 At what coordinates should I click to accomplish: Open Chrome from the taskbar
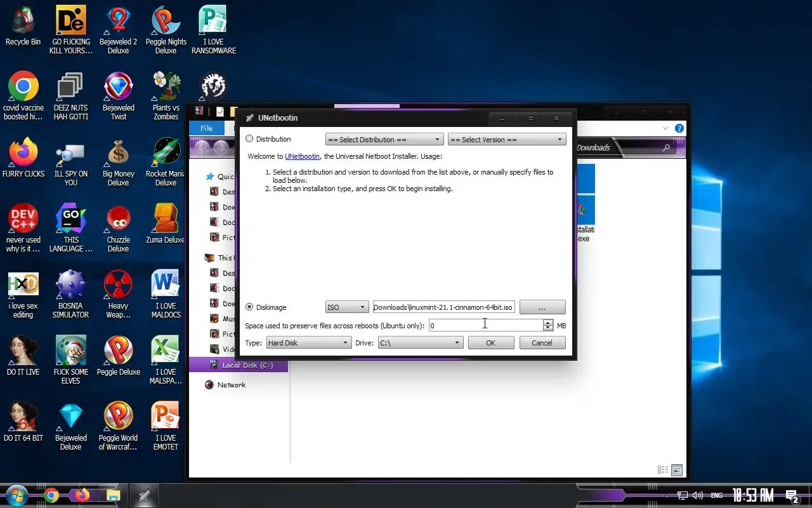52,495
